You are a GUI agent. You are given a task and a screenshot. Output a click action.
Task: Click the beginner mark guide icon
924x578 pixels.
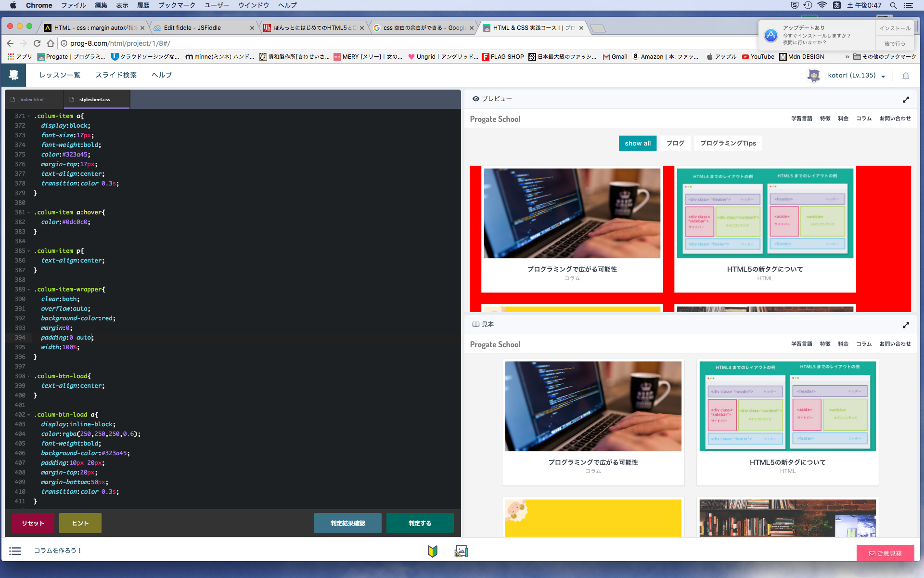tap(432, 551)
